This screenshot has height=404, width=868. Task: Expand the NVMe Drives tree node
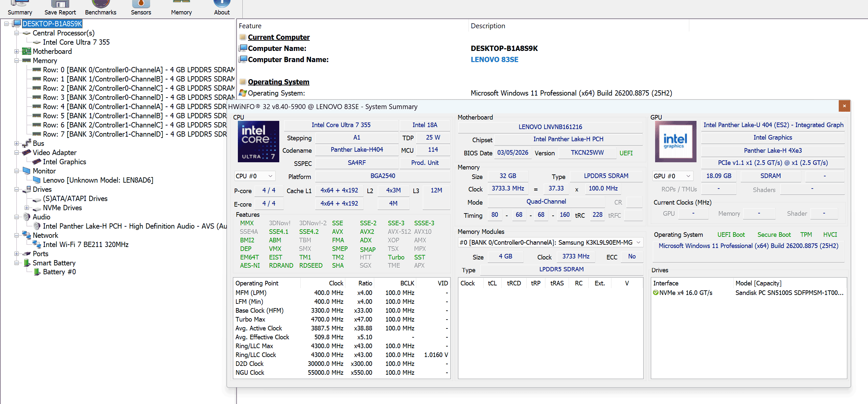[27, 208]
